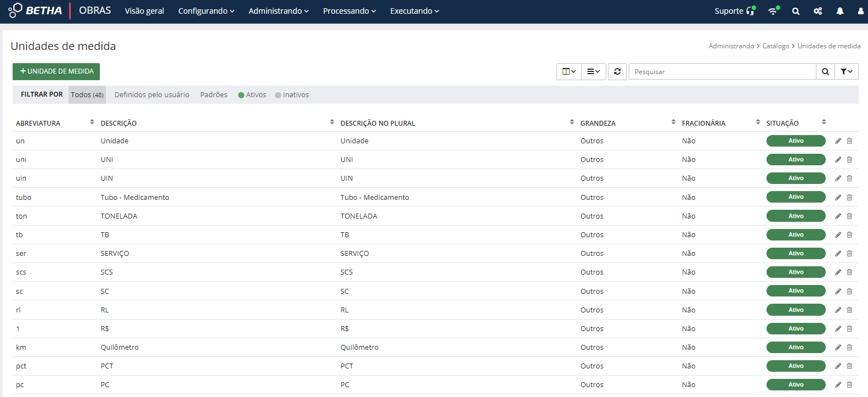Open the Executando dropdown menu
The image size is (868, 397).
415,11
